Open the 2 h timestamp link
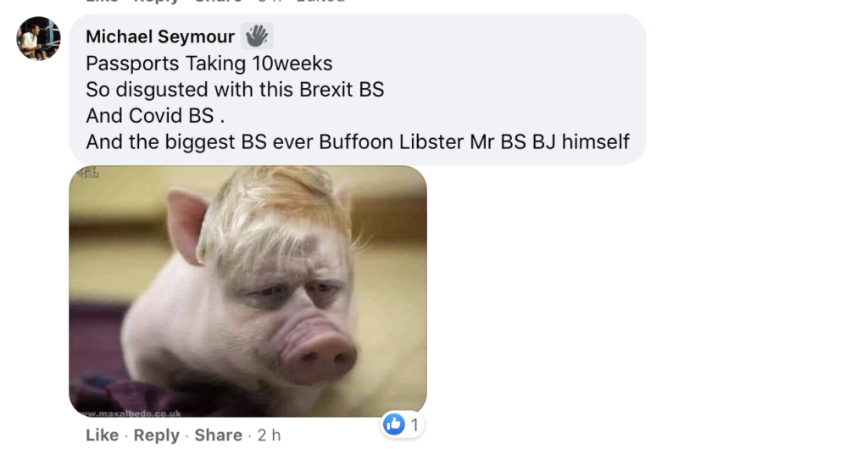868x449 pixels. click(269, 435)
